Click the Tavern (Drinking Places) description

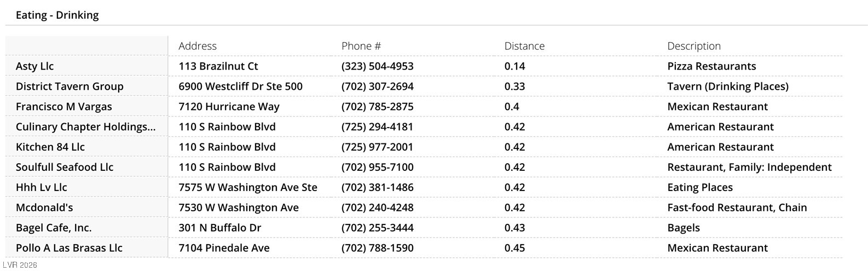728,87
